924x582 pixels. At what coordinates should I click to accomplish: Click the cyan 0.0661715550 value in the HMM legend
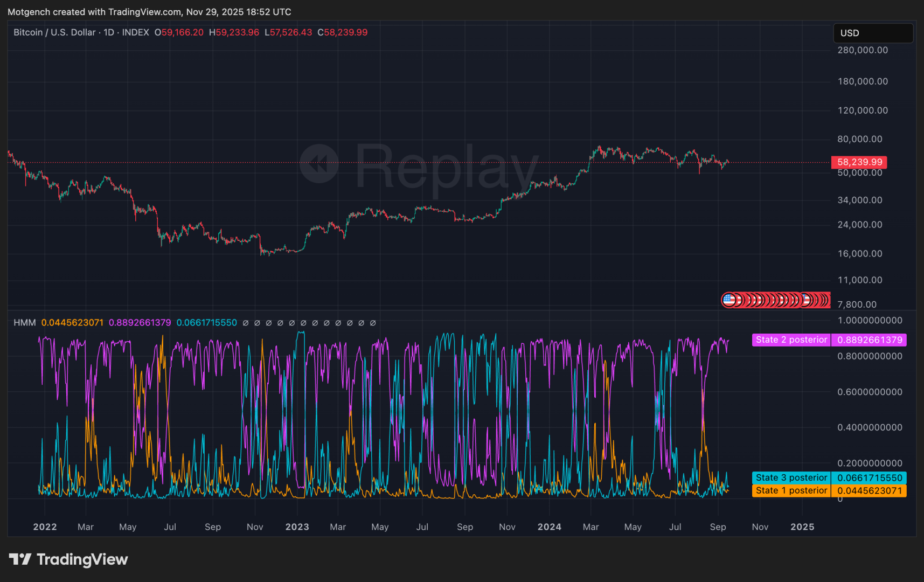pyautogui.click(x=206, y=323)
